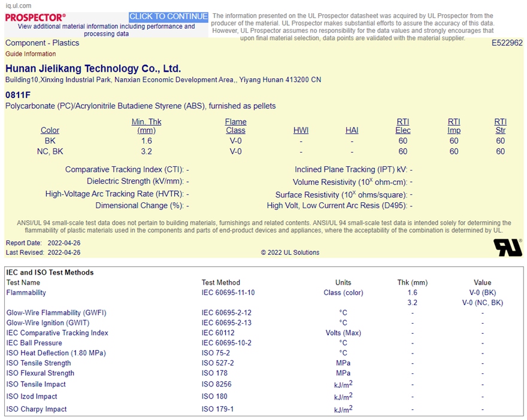Image resolution: width=527 pixels, height=420 pixels.
Task: Click the PROSPECTOR logo
Action: [x=35, y=17]
